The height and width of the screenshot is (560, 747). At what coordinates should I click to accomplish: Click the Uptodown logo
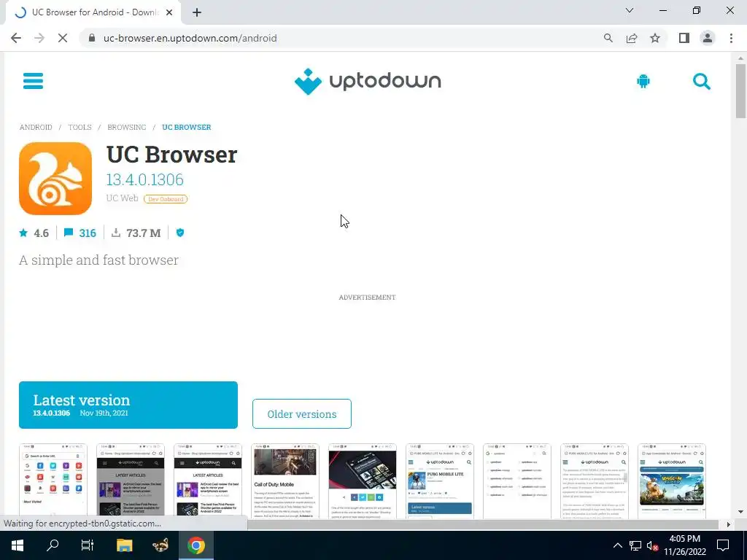tap(368, 82)
